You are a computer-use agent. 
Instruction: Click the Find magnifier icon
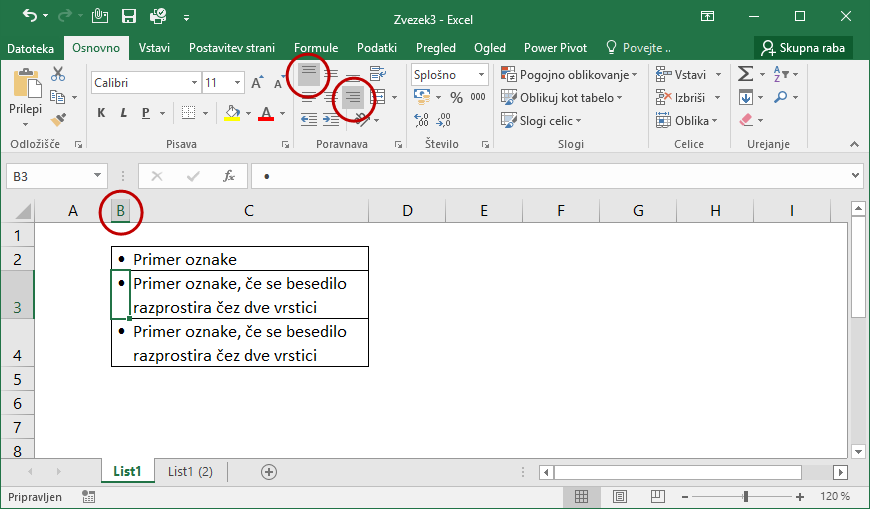[781, 97]
